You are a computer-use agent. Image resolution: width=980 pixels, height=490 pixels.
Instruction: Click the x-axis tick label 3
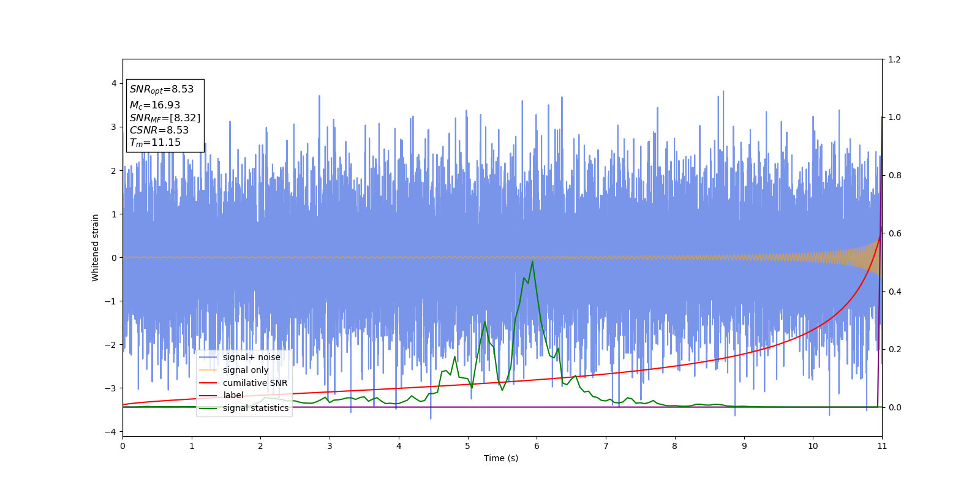click(x=330, y=446)
